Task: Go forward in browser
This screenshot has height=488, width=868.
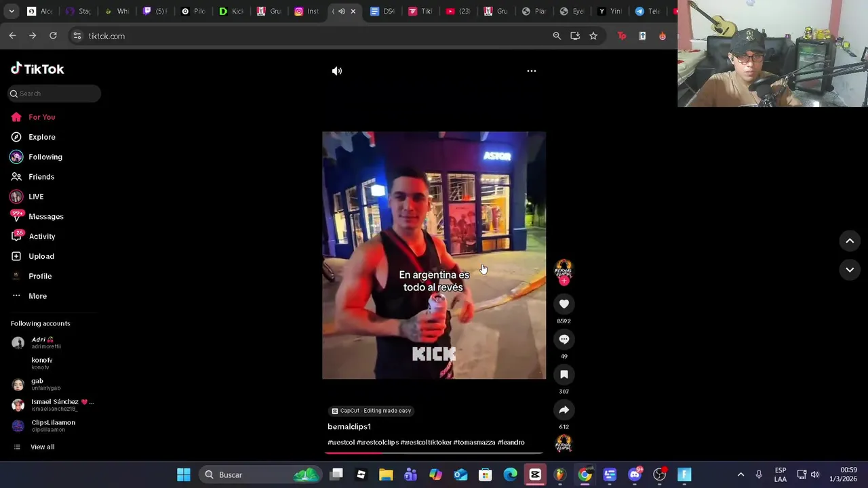Action: [33, 36]
